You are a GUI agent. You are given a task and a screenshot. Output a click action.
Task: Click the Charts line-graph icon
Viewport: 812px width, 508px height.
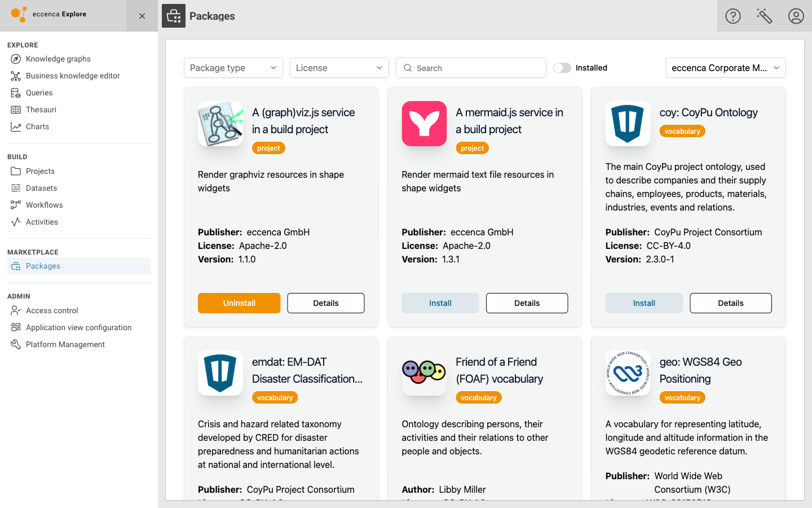(x=16, y=126)
